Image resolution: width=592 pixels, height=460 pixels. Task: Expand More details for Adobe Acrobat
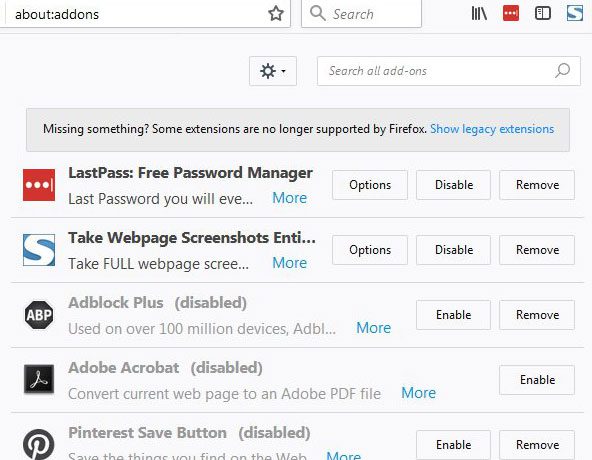(x=418, y=393)
